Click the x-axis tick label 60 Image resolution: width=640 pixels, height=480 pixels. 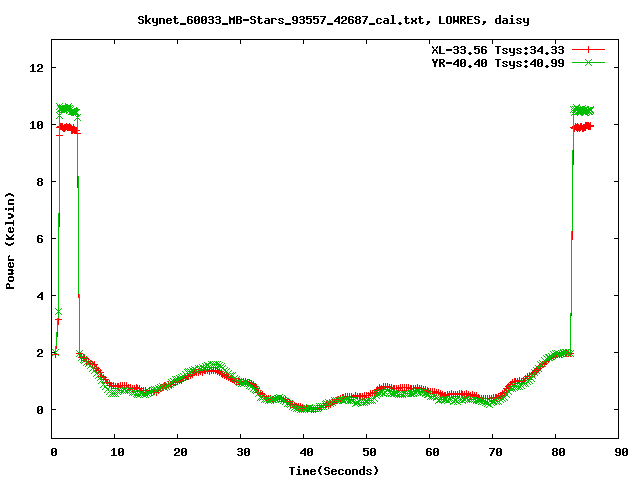[432, 452]
